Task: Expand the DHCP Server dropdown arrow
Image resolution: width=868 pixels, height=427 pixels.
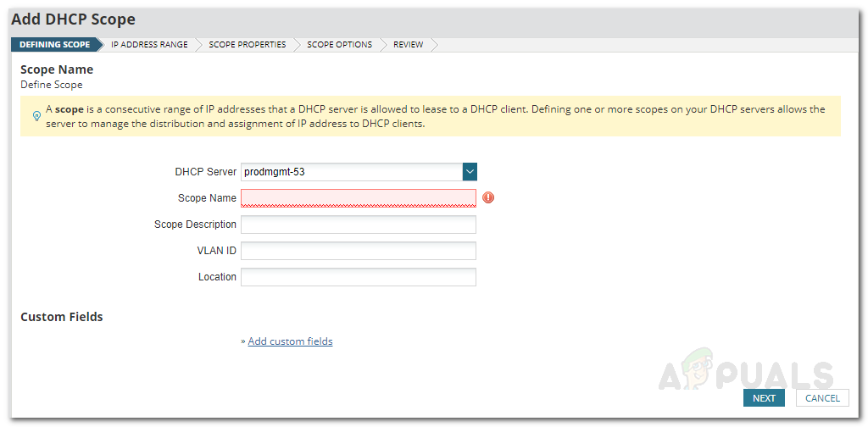Action: pos(470,172)
